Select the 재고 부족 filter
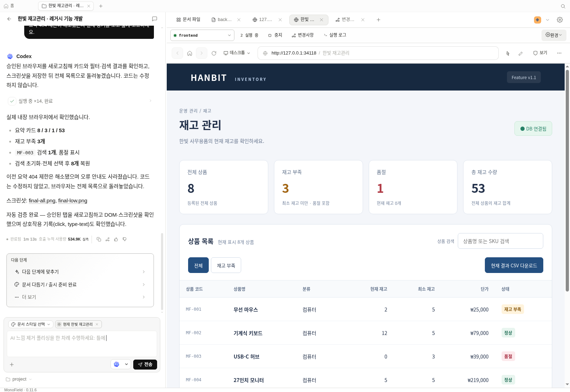The height and width of the screenshot is (392, 570). [x=226, y=265]
